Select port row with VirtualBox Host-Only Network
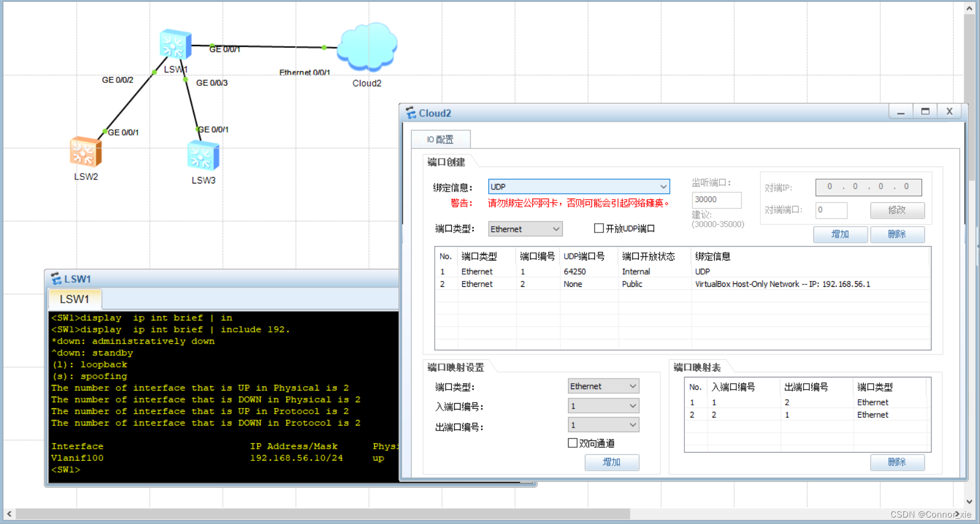 pos(682,284)
